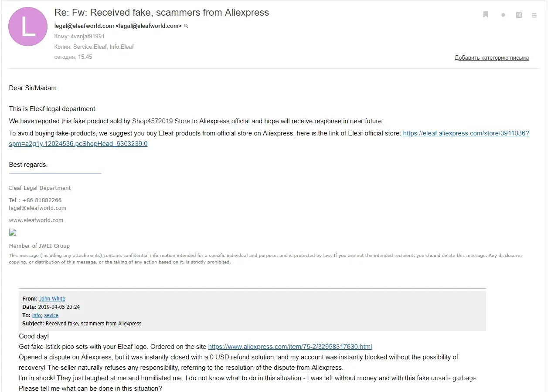Viewport: 551px width, 392px height.
Task: Click the quoted date 2019-04-05 20:24
Action: [59, 307]
